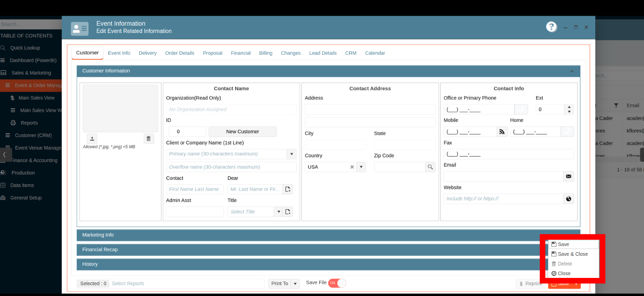Open Finance & Accounting sidebar section
The width and height of the screenshot is (644, 296).
pos(34,160)
